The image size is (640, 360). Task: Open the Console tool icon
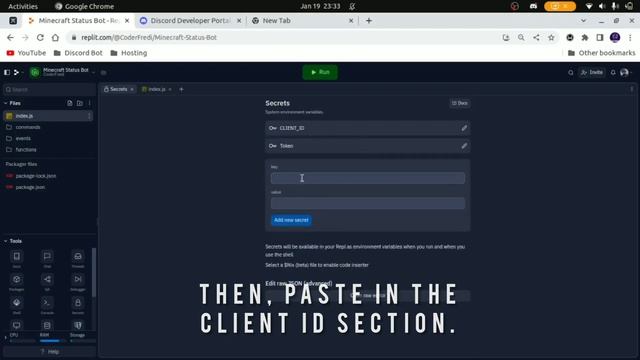pyautogui.click(x=47, y=303)
